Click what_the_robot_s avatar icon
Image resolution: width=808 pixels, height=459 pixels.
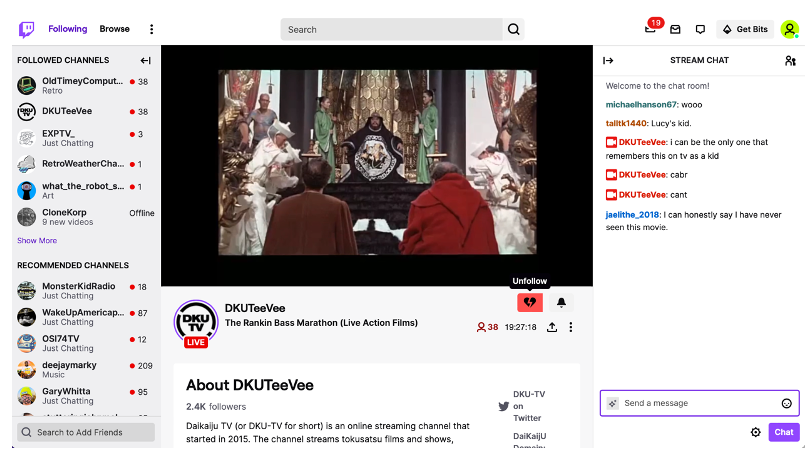coord(26,190)
